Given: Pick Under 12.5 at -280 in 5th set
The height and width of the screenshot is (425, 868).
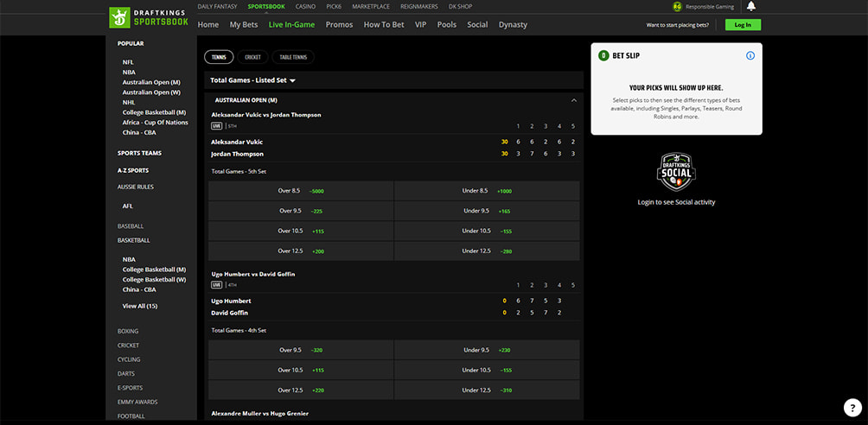Looking at the screenshot, I should pyautogui.click(x=487, y=251).
